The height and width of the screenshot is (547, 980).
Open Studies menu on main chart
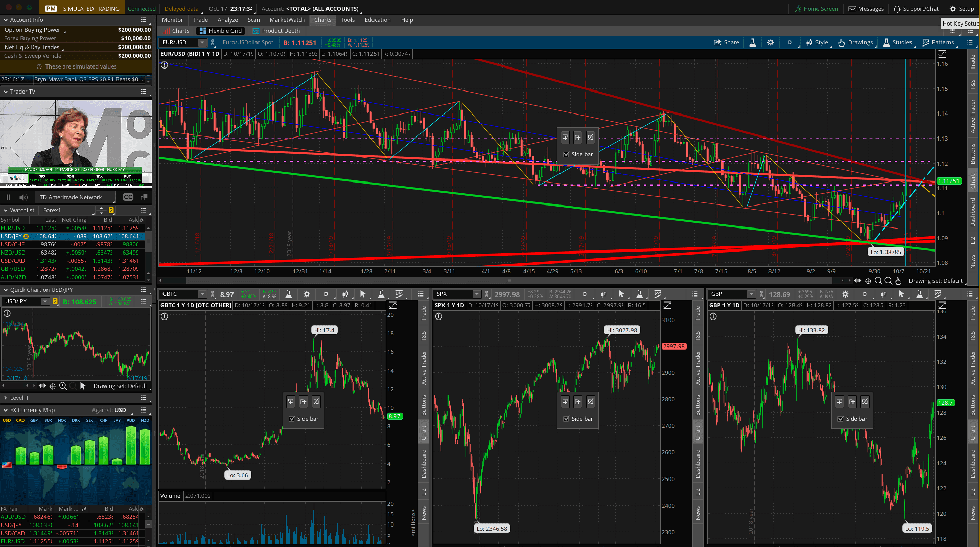[x=897, y=42]
